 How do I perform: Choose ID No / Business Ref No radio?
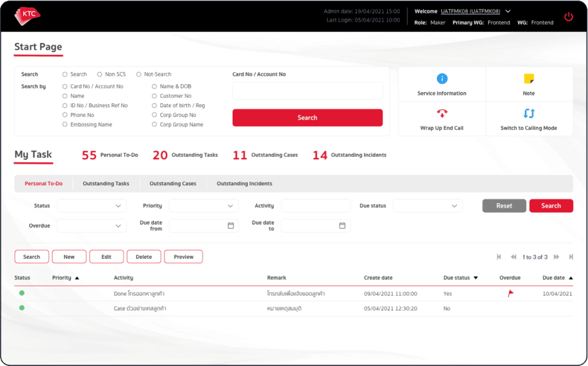pyautogui.click(x=65, y=106)
